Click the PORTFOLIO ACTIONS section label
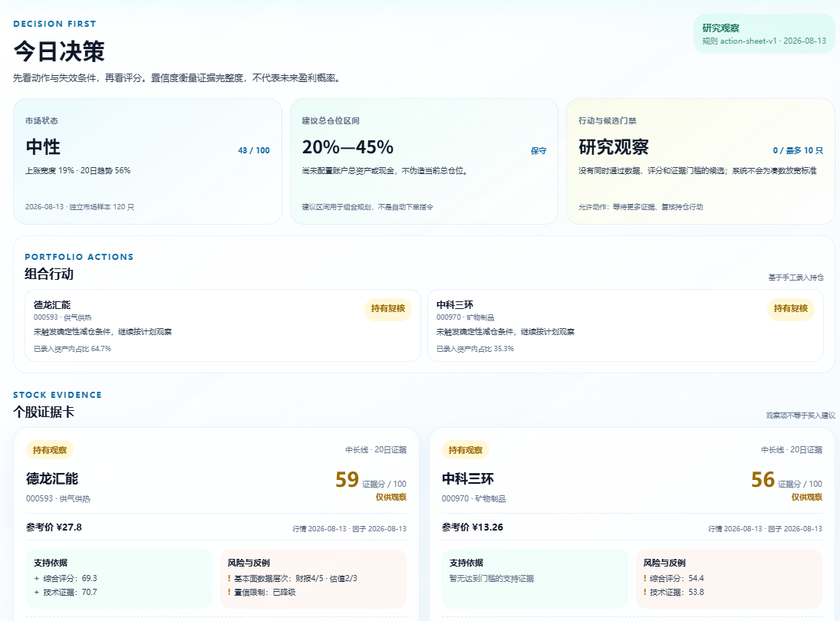The image size is (840, 621). [x=79, y=257]
